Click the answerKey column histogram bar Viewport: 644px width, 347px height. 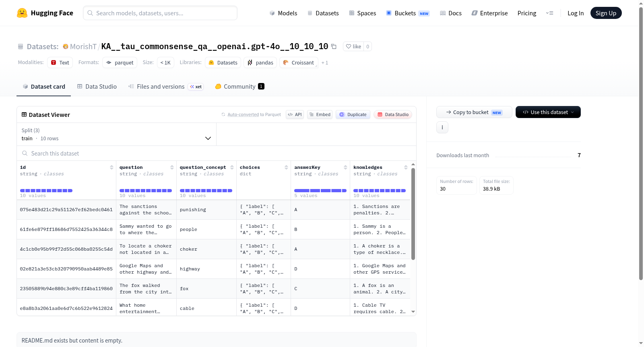[320, 190]
